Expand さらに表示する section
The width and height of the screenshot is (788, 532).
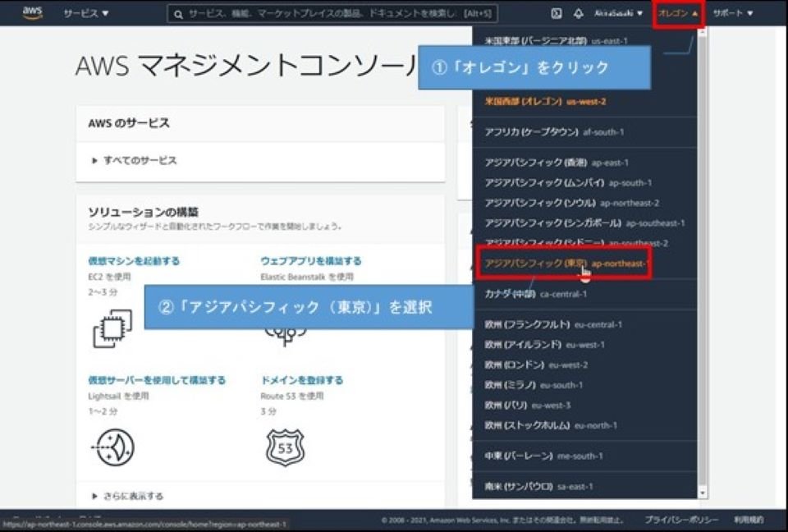pyautogui.click(x=128, y=496)
